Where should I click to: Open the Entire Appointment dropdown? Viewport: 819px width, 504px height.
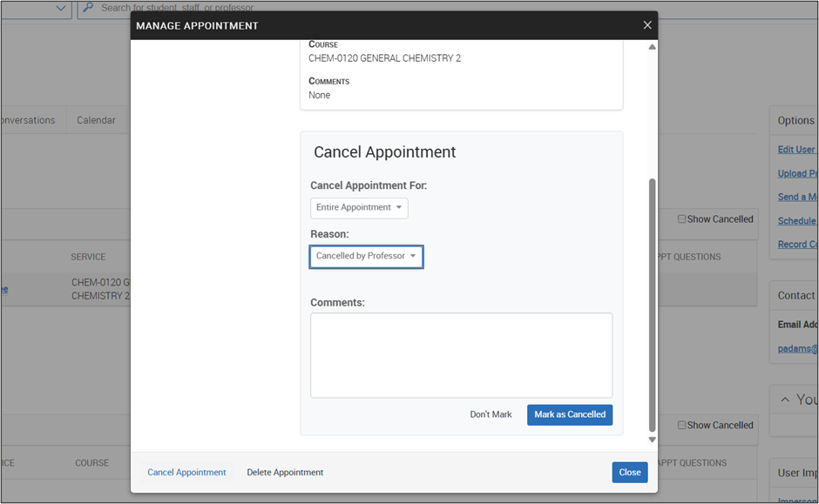click(x=359, y=208)
